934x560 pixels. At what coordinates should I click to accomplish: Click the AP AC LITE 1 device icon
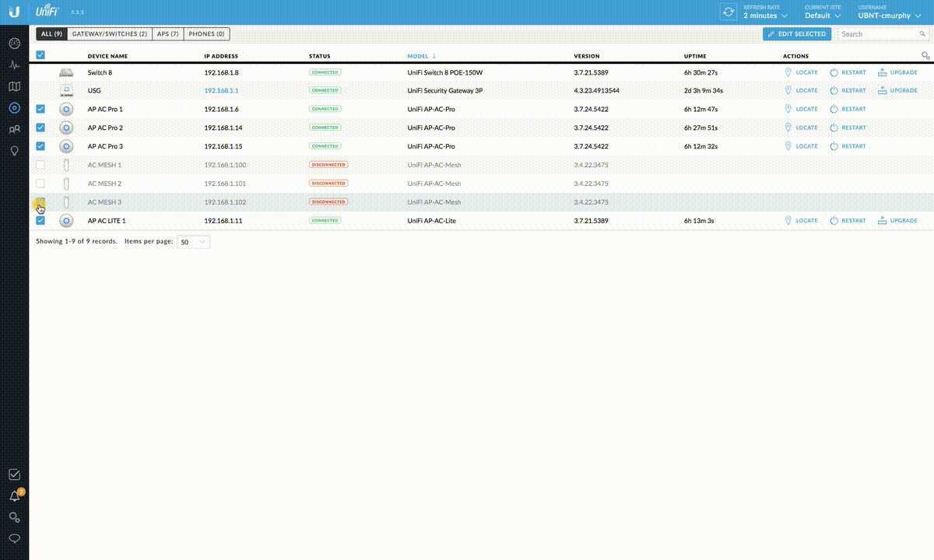(66, 221)
